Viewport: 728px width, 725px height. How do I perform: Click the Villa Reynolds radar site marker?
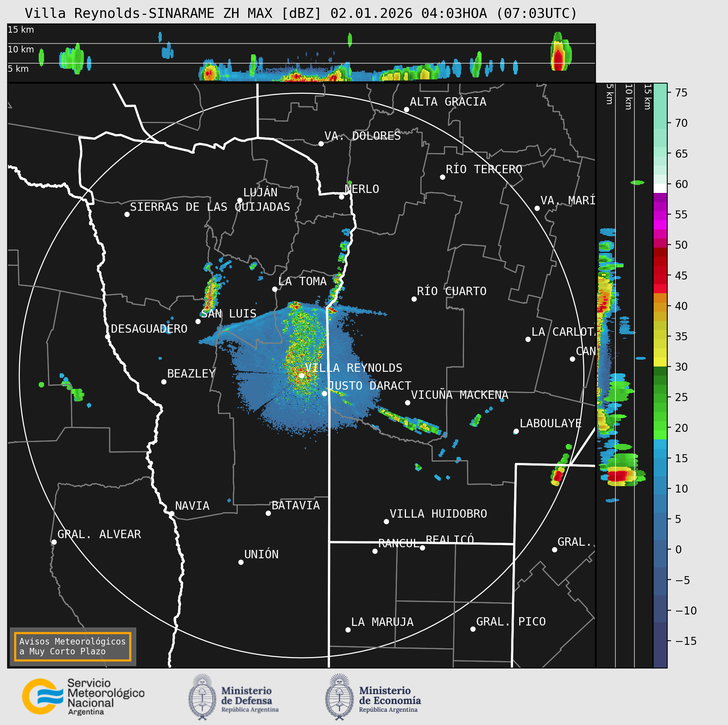(x=302, y=376)
